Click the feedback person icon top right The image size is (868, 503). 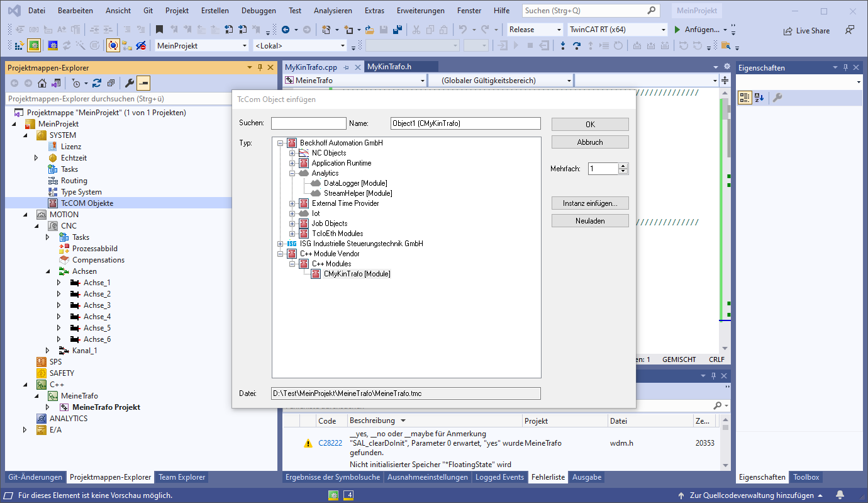tap(850, 30)
